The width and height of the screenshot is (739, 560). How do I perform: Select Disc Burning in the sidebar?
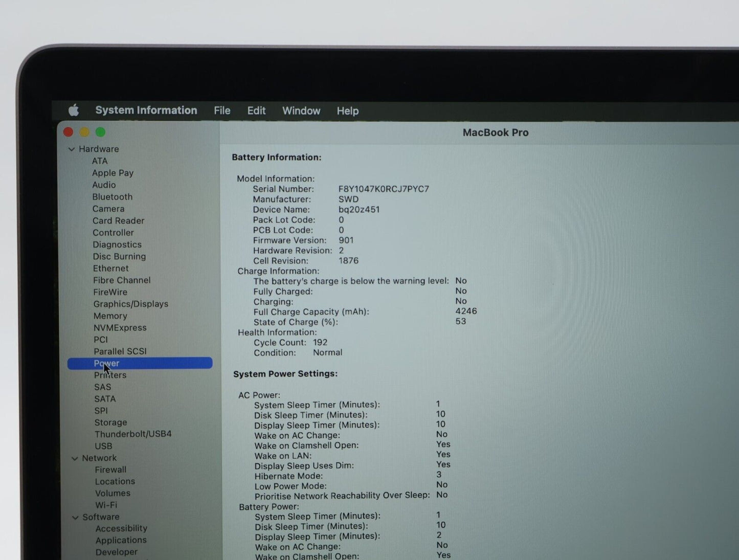click(x=119, y=256)
